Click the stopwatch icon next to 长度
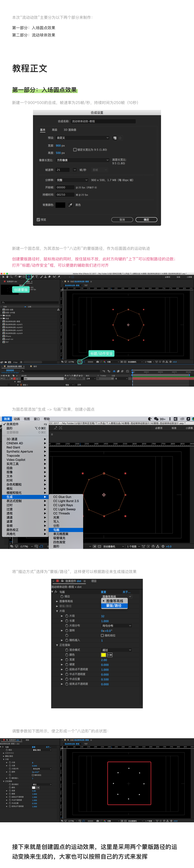 pos(67,621)
